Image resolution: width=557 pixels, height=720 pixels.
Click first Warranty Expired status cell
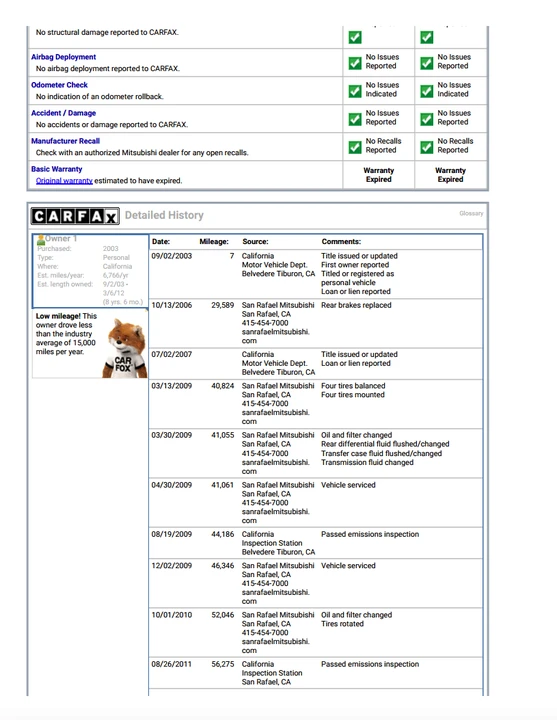(x=379, y=175)
